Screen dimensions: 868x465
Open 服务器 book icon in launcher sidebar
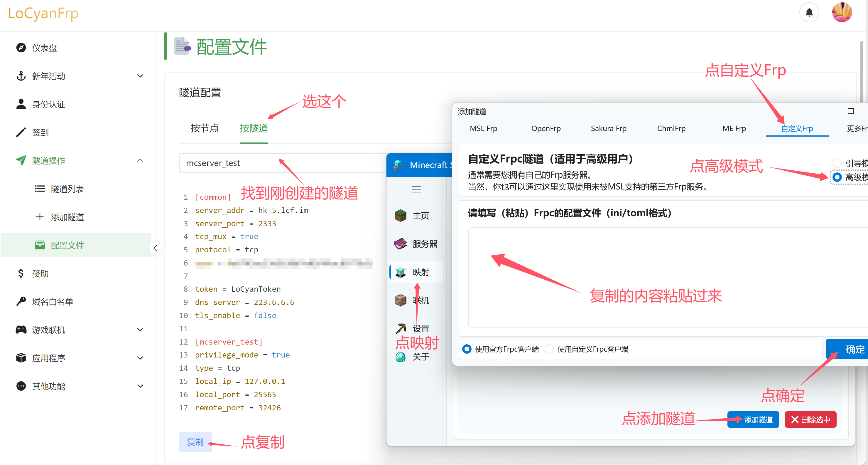point(400,244)
